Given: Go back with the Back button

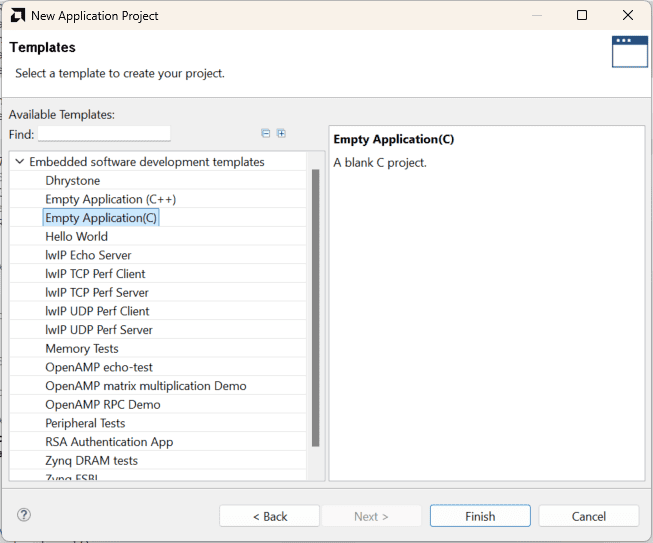Looking at the screenshot, I should click(x=269, y=516).
